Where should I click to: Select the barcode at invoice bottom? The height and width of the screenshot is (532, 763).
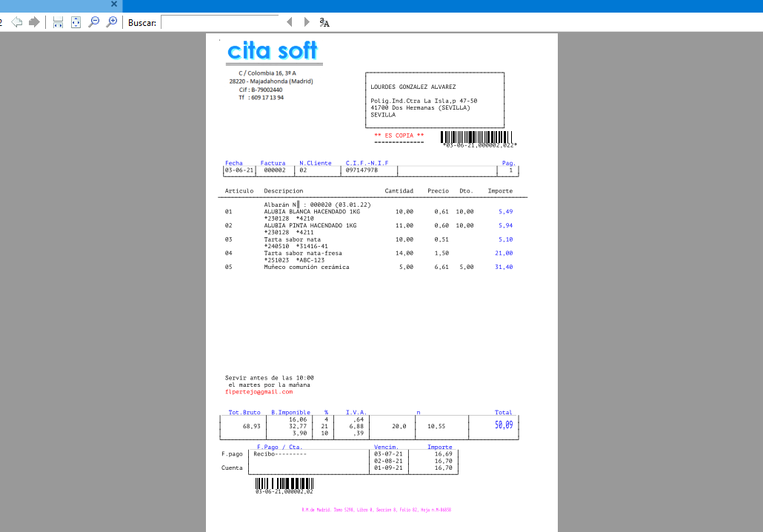[284, 483]
